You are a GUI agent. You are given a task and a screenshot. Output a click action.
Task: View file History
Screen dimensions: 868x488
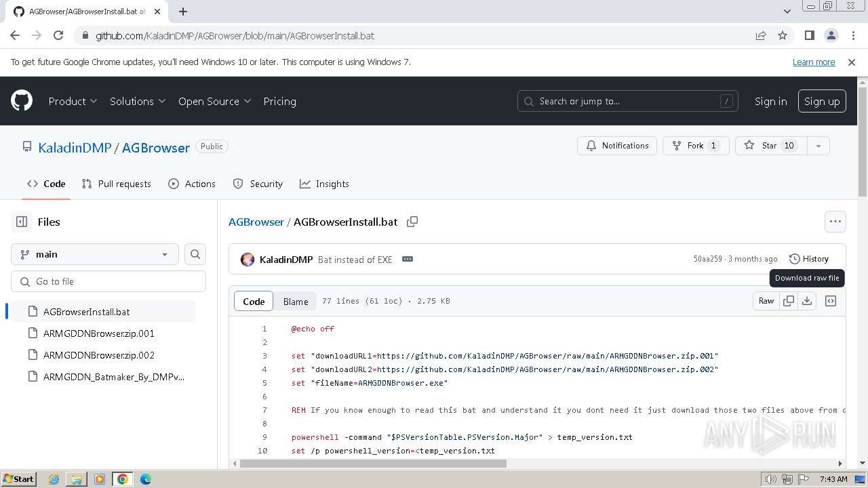(x=809, y=259)
